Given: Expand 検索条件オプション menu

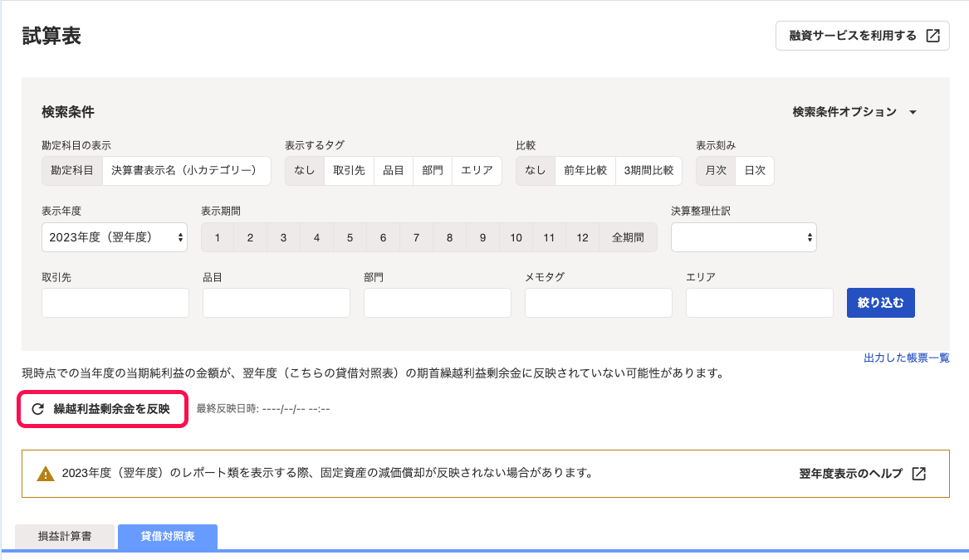Looking at the screenshot, I should click(854, 112).
